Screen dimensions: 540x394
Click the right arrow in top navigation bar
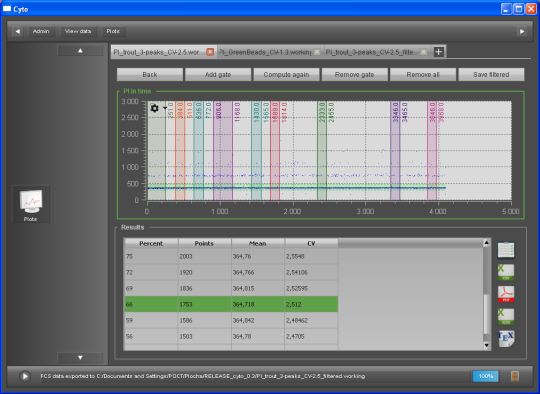pos(522,31)
